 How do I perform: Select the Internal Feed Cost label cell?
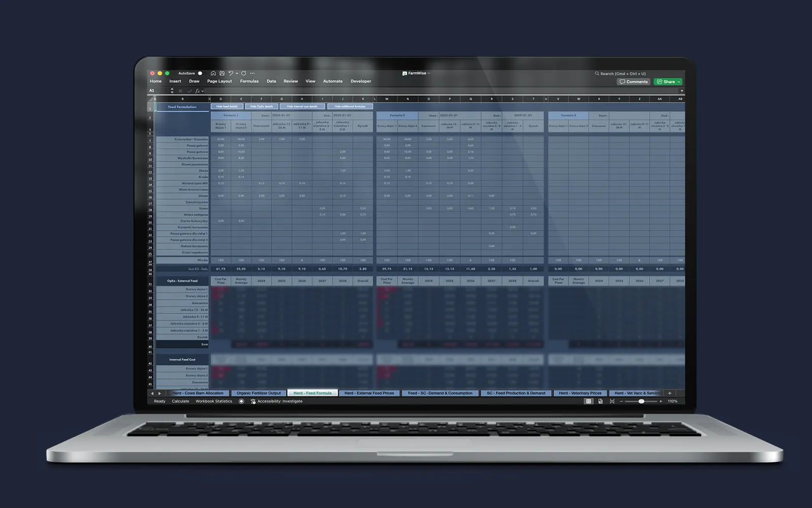(x=182, y=360)
